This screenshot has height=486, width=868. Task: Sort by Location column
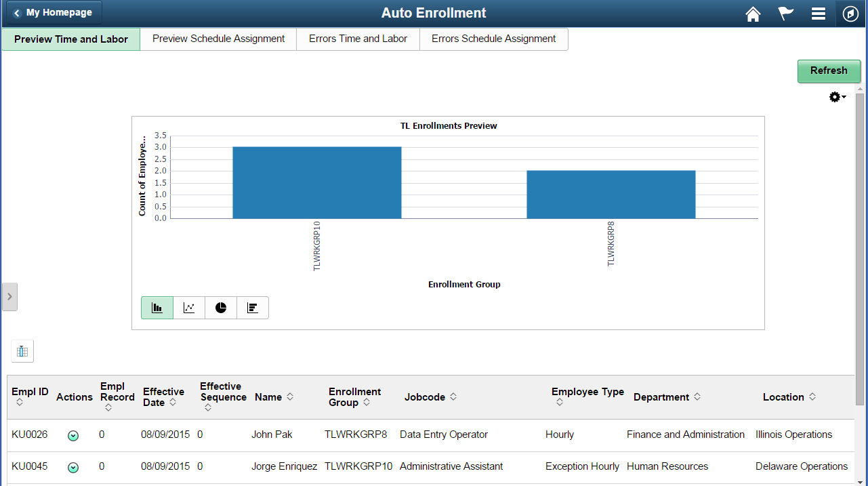789,397
